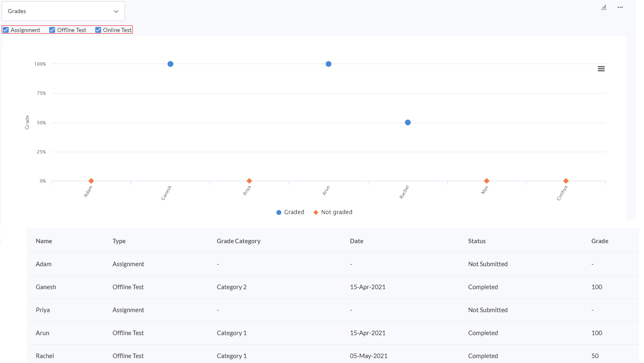The height and width of the screenshot is (363, 644).
Task: Click Completed status in Ganesh's row
Action: [483, 287]
